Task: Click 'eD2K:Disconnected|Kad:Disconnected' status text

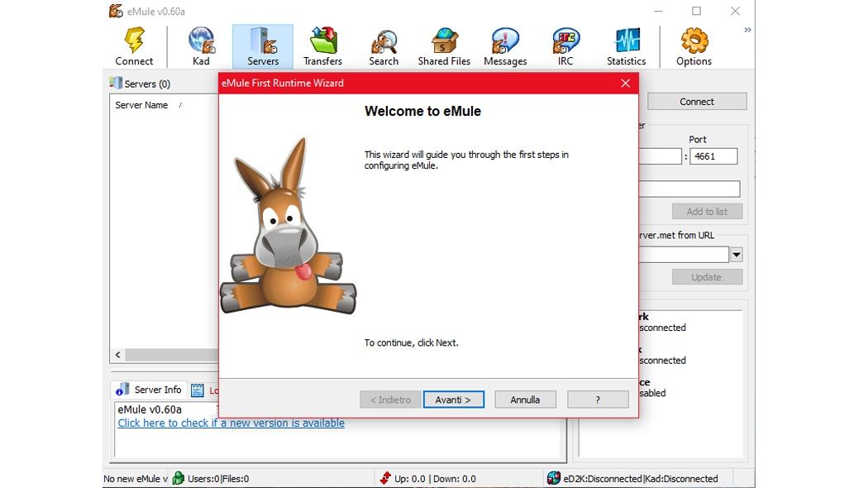Action: click(641, 479)
